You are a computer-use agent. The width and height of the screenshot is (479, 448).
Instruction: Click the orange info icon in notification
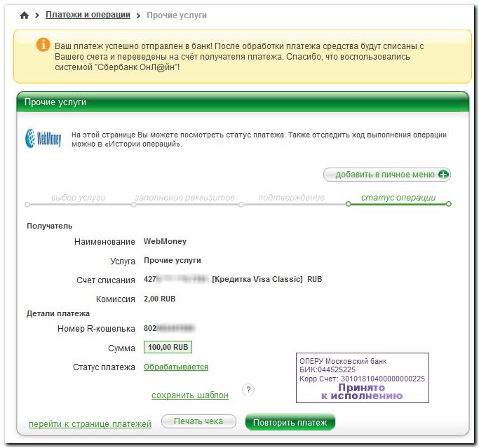(x=42, y=46)
